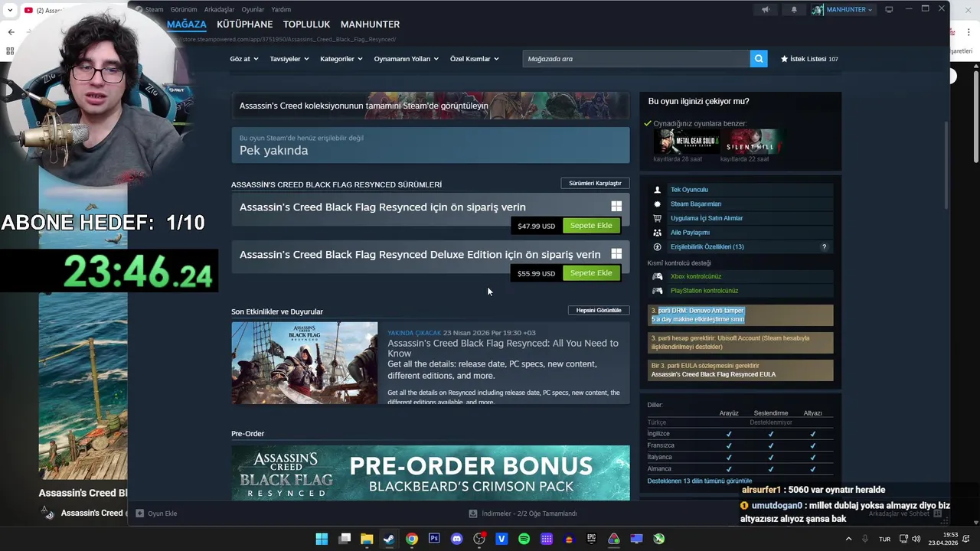Click the Steam Başarımları badge icon
Screen dimensions: 980x551
point(657,204)
